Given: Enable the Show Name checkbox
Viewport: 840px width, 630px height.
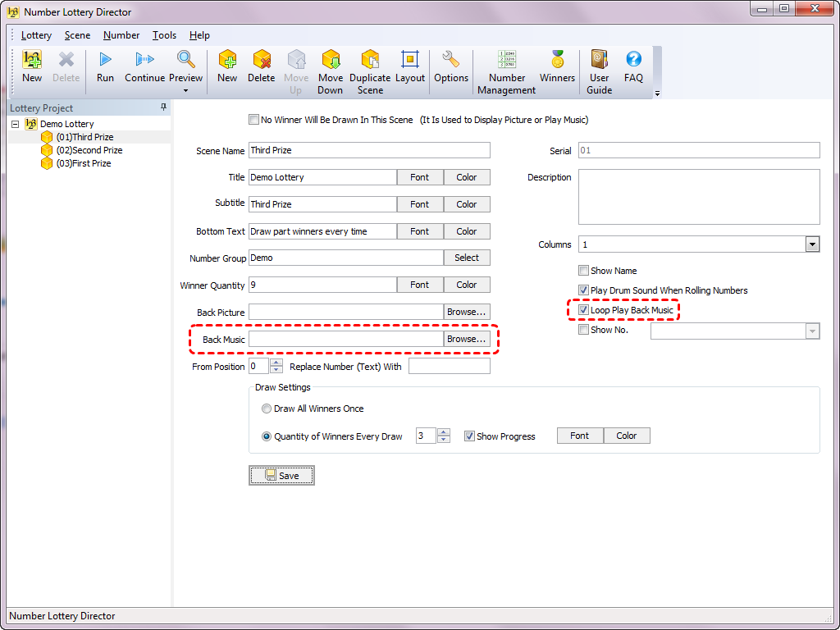Looking at the screenshot, I should [x=584, y=271].
